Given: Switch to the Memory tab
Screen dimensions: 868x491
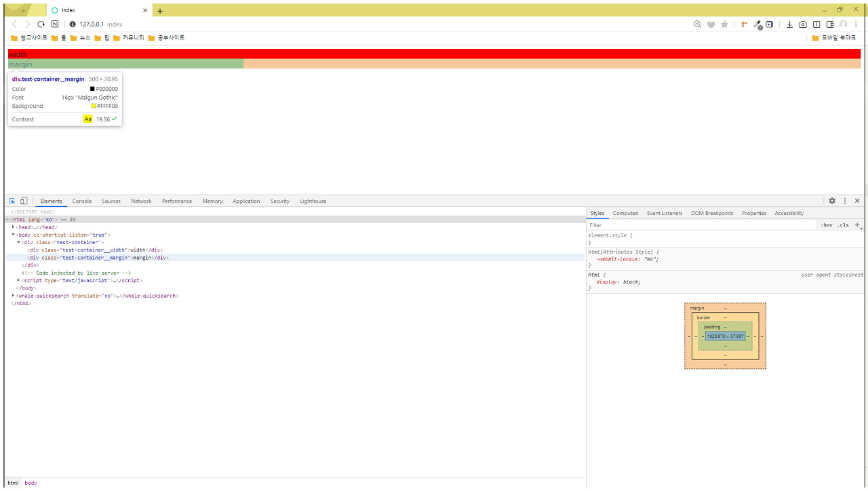Looking at the screenshot, I should coord(212,201).
